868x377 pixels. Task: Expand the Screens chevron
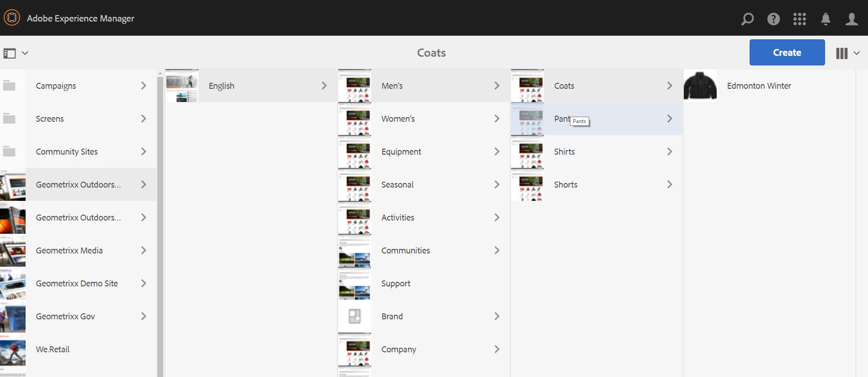coord(144,118)
